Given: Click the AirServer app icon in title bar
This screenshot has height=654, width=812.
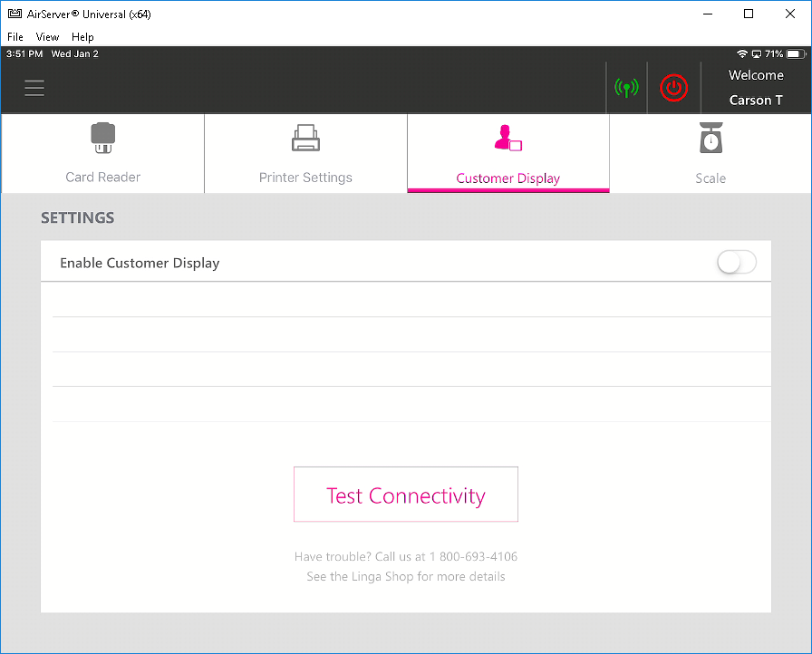Looking at the screenshot, I should 14,14.
